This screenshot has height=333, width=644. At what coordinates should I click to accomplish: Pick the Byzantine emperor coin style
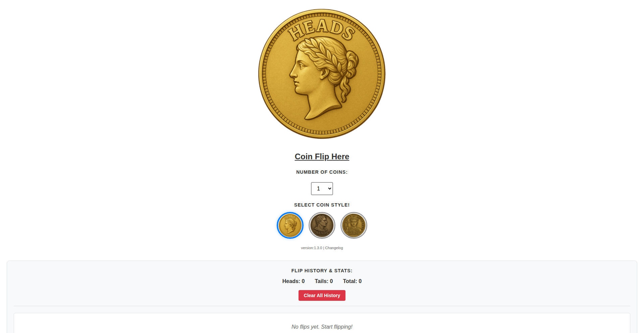(354, 225)
